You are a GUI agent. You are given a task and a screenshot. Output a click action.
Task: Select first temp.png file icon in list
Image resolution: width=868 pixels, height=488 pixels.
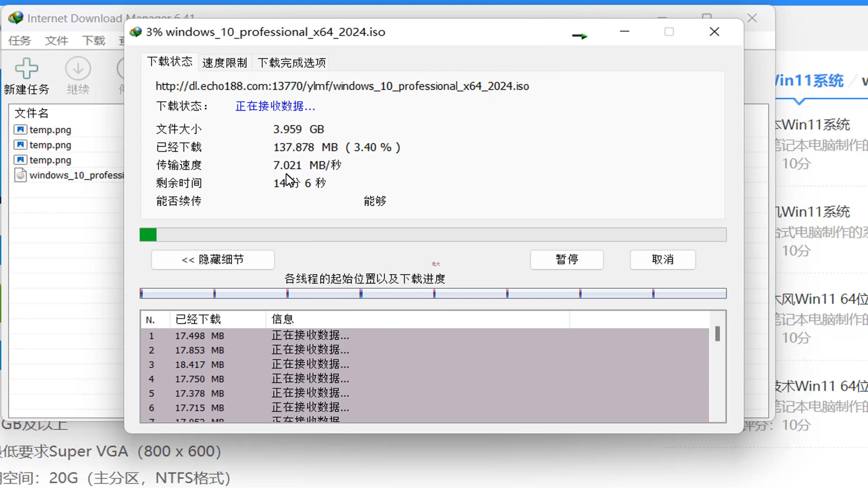(x=21, y=130)
